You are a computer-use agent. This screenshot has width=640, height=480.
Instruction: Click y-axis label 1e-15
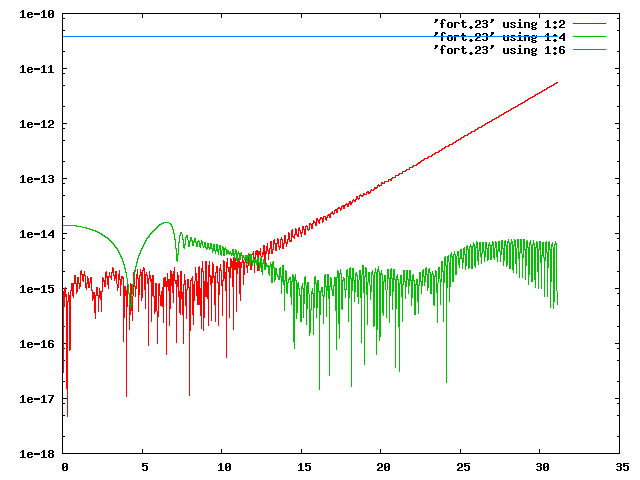[37, 289]
